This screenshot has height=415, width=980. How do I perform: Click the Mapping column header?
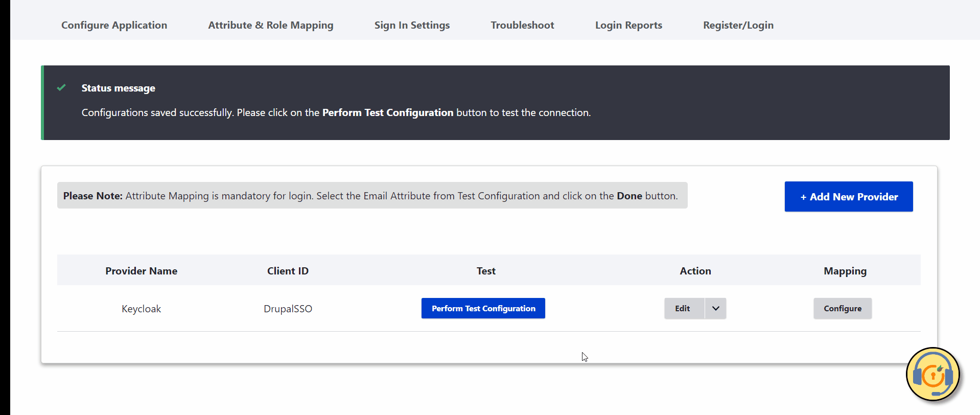845,271
